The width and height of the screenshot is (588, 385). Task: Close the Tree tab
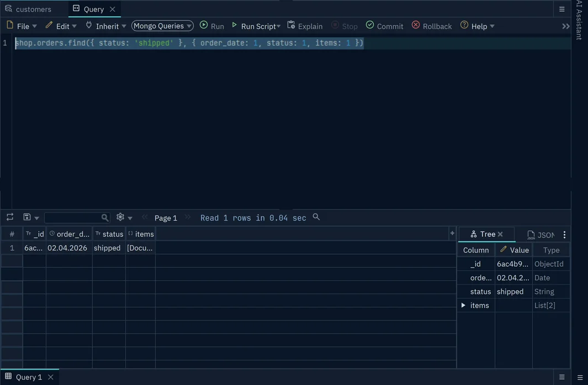(500, 234)
